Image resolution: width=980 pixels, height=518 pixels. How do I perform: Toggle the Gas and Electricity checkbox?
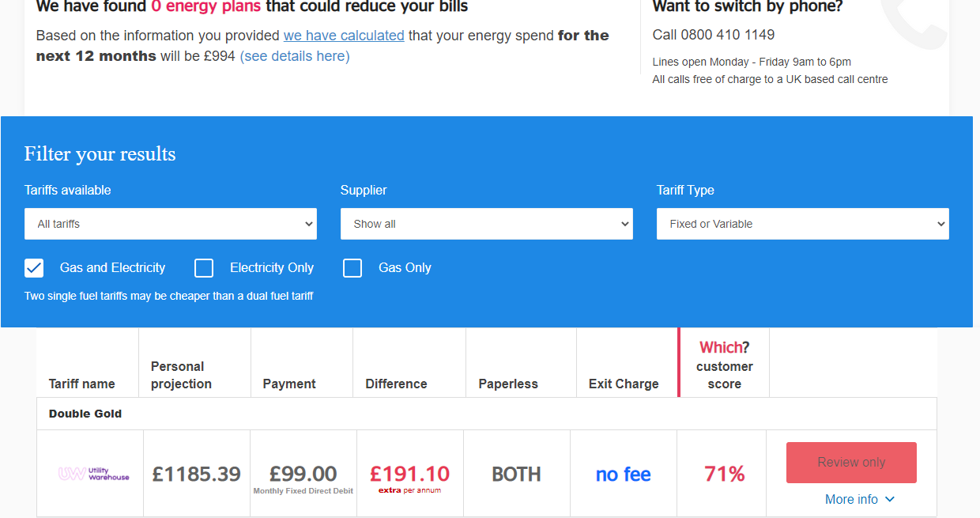click(x=34, y=268)
